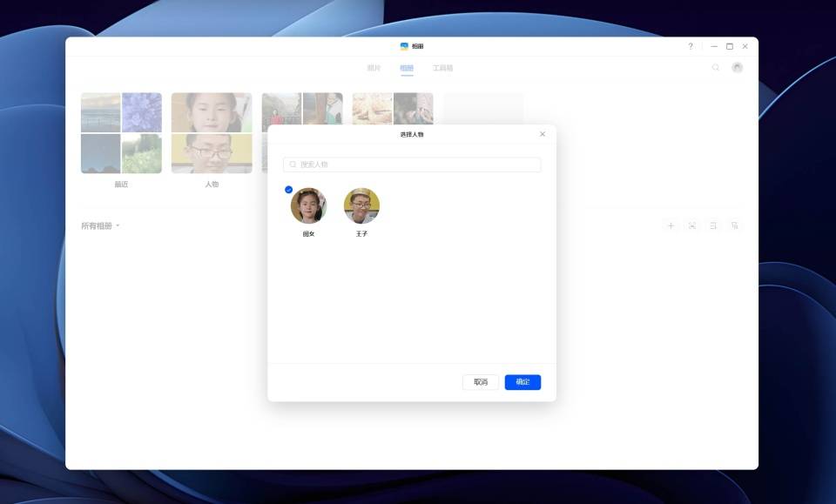The image size is (836, 504).
Task: Open the user account avatar icon
Action: [x=738, y=68]
